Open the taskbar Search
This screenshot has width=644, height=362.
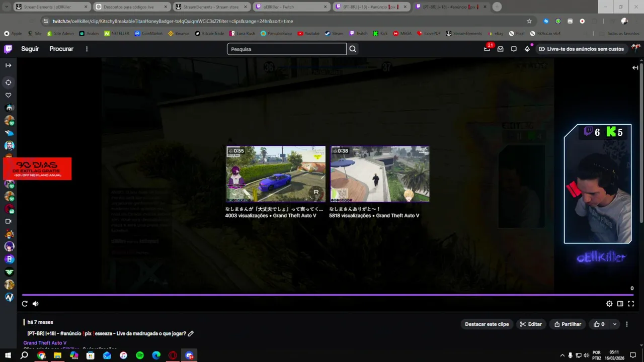click(24, 355)
